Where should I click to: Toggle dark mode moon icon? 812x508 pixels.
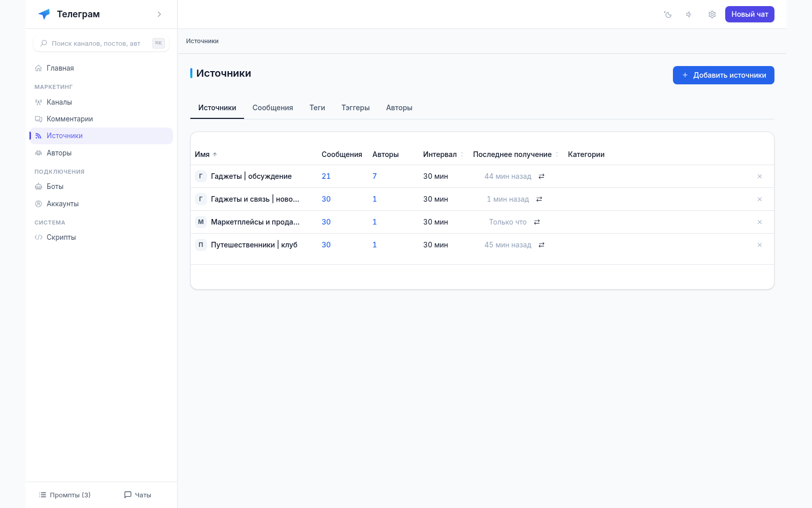coord(668,14)
